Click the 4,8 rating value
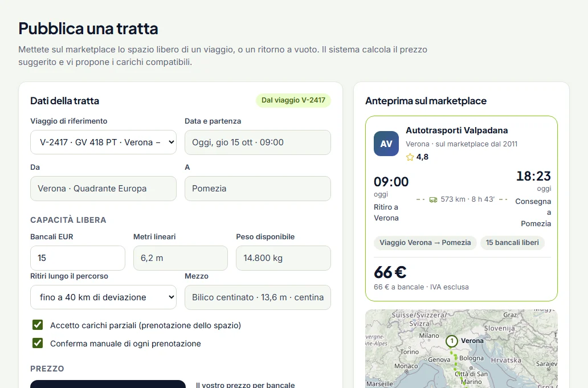 (x=422, y=157)
